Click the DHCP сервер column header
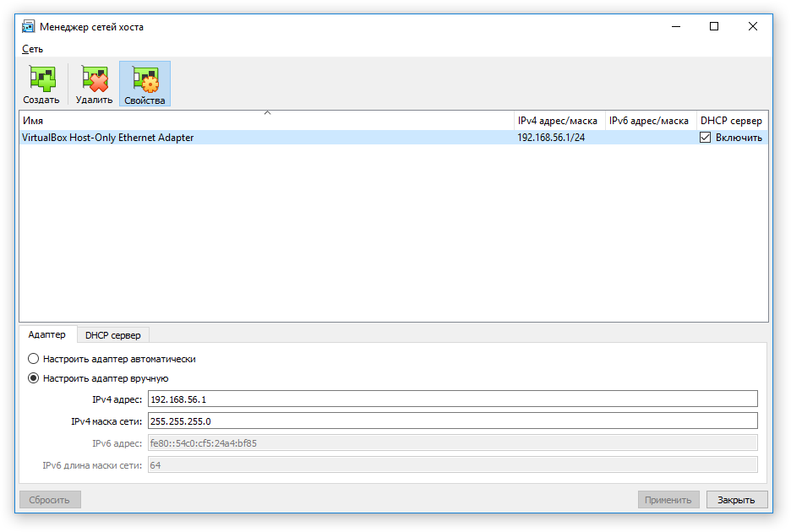The height and width of the screenshot is (532, 791). (x=732, y=121)
